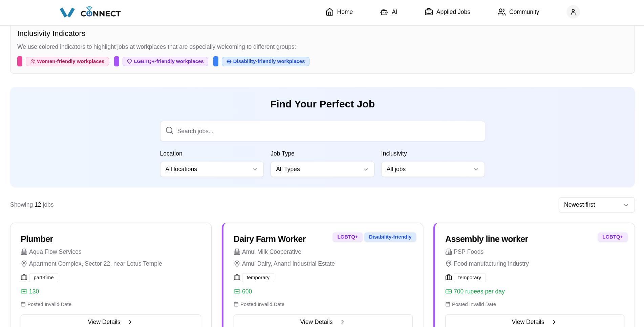Screen dimensions: 644x327
Task: Click the Community people icon
Action: click(501, 12)
